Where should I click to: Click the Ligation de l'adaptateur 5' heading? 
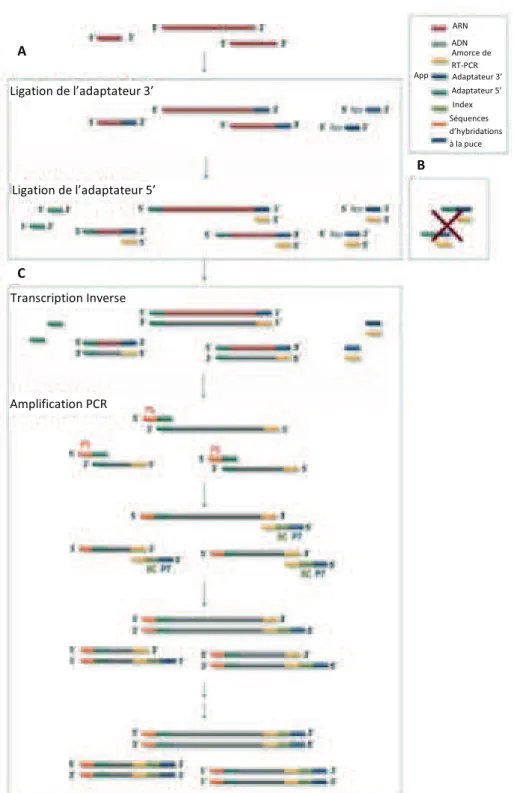(x=83, y=190)
